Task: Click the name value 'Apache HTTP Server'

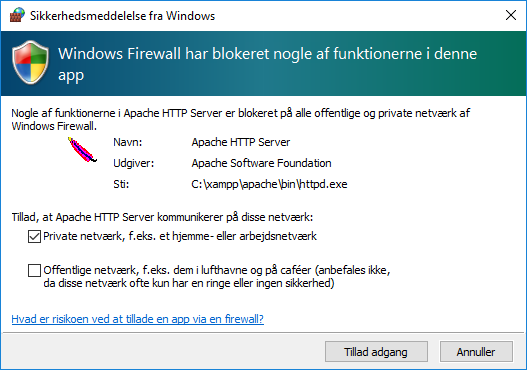Action: pos(241,142)
